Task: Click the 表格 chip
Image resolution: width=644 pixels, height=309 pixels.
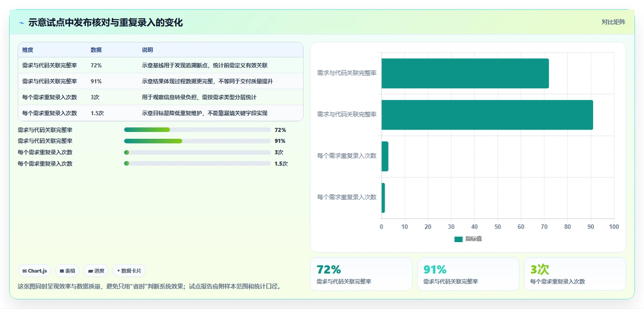Action: (67, 271)
